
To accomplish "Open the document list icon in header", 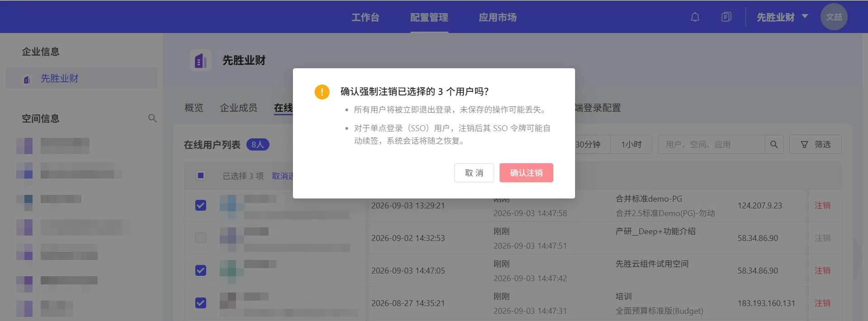I will pos(726,17).
